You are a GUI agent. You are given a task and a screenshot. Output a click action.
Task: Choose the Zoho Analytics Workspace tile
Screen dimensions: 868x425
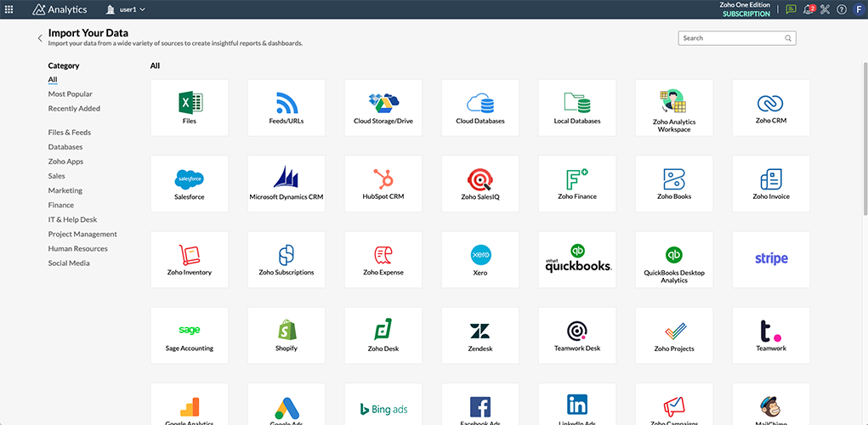click(674, 108)
